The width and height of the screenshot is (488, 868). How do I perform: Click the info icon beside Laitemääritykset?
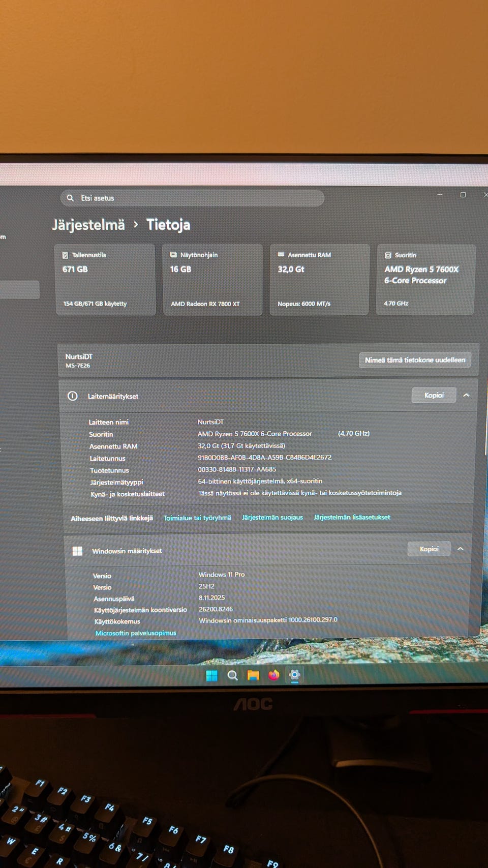pos(73,396)
